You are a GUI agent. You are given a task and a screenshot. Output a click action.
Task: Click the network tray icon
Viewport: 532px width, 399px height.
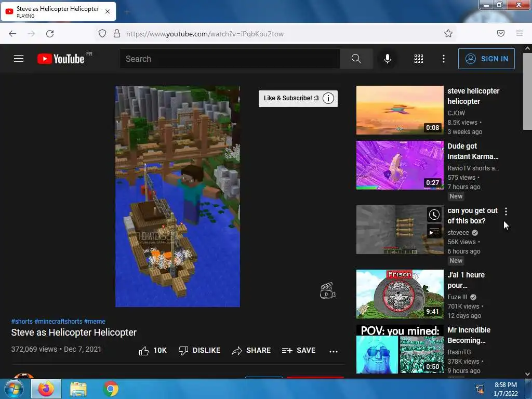point(480,389)
